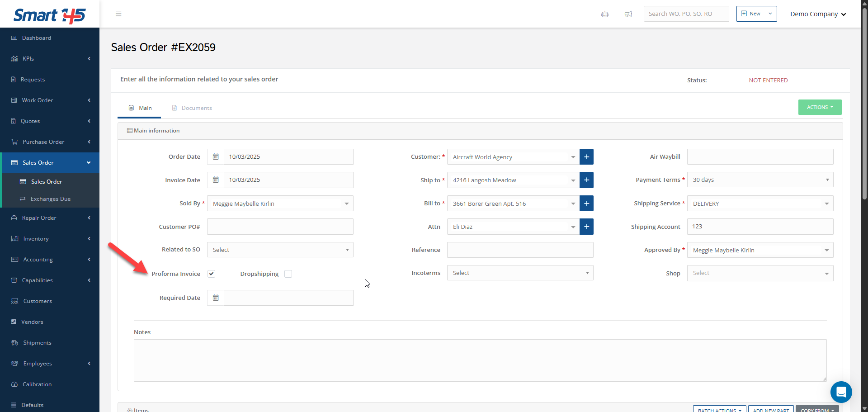Open the chat support bubble

pos(841,392)
